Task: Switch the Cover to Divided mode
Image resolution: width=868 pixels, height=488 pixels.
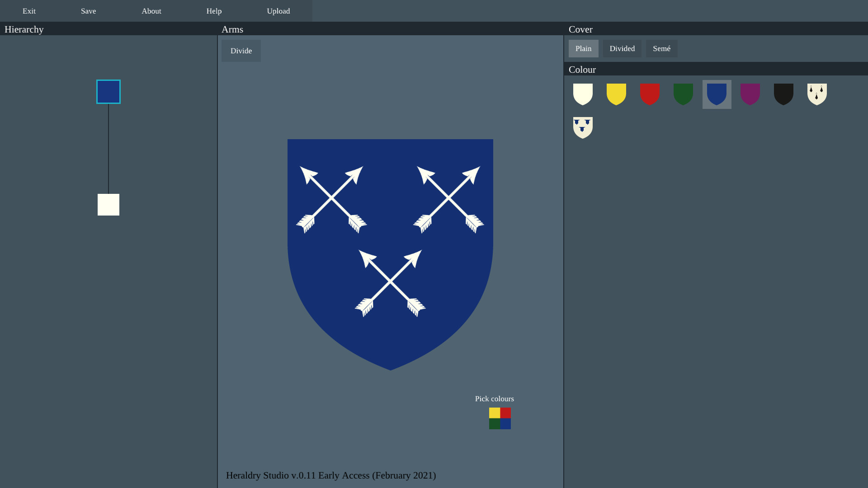Action: click(622, 48)
